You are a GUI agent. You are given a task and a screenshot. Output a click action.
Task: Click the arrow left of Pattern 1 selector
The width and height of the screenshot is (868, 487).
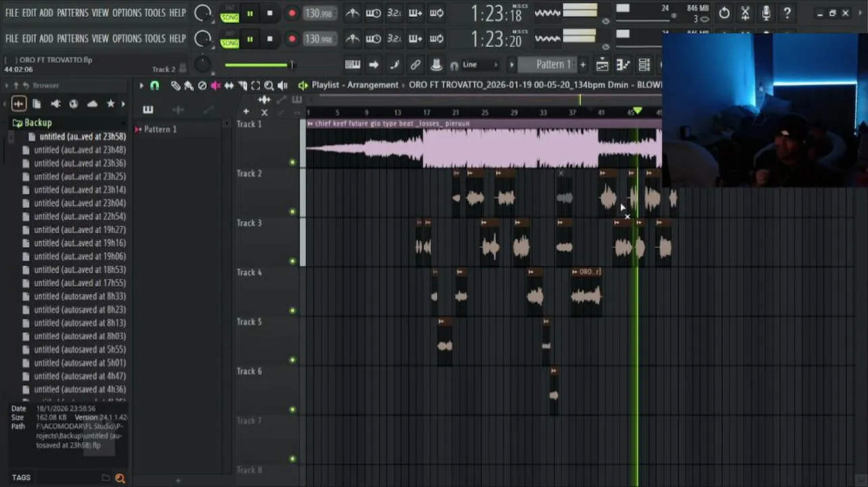pyautogui.click(x=512, y=65)
